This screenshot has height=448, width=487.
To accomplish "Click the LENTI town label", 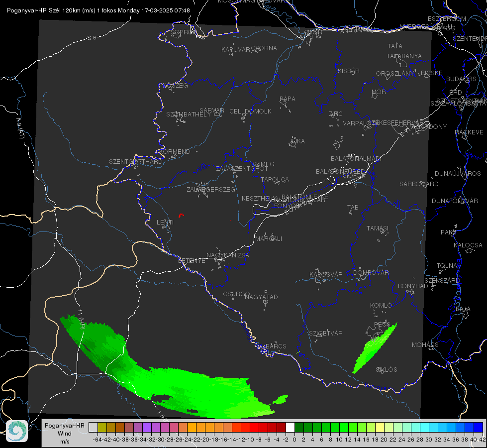I will [x=165, y=223].
